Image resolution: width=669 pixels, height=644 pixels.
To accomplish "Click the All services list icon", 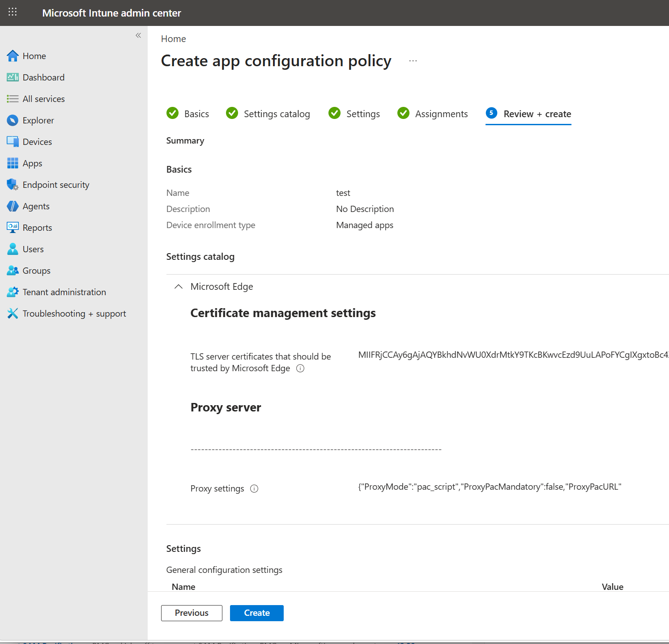I will pos(13,99).
